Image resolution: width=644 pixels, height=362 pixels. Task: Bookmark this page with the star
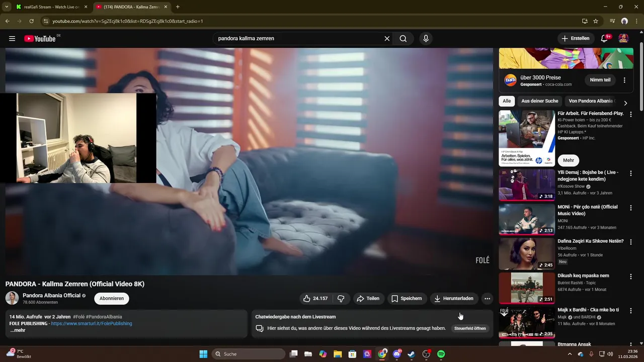(x=596, y=21)
